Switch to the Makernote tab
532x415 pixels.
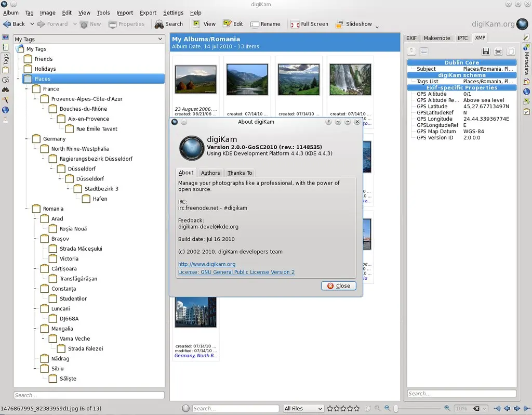click(x=436, y=38)
